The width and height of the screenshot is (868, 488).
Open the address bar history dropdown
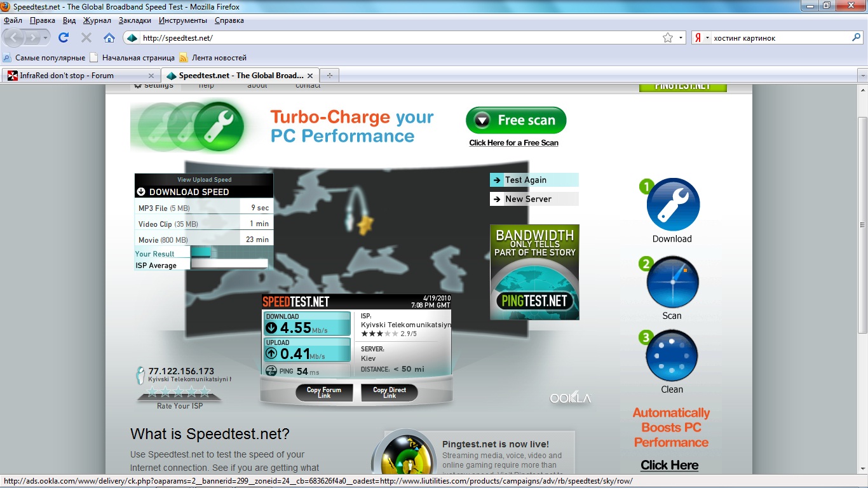(682, 38)
